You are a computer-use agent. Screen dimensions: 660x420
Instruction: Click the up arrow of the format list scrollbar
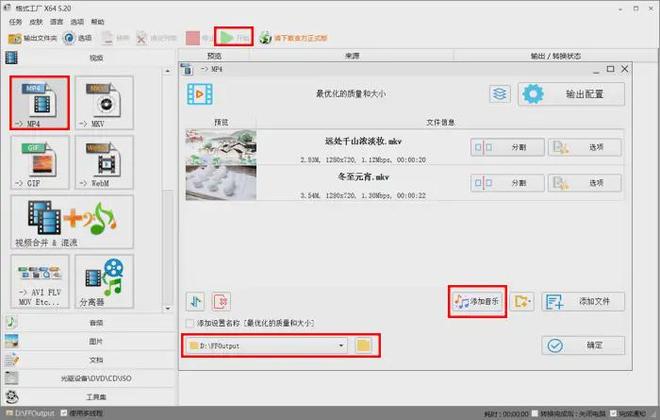[168, 71]
